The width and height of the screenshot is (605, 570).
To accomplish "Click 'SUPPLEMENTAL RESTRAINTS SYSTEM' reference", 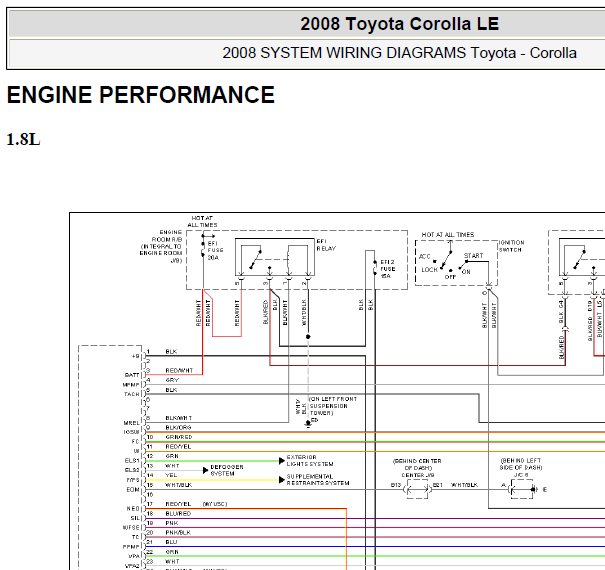I will pyautogui.click(x=318, y=480).
